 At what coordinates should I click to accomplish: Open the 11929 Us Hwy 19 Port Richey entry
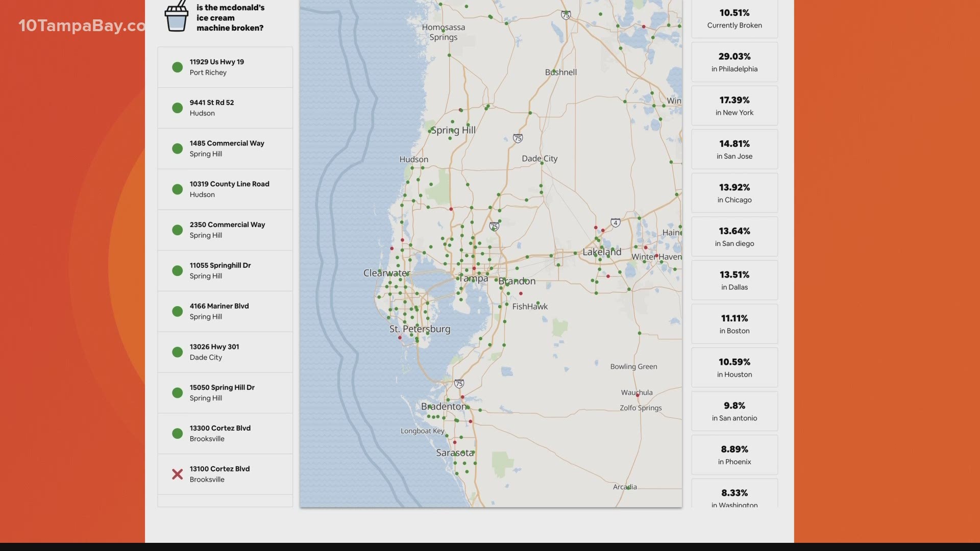225,67
